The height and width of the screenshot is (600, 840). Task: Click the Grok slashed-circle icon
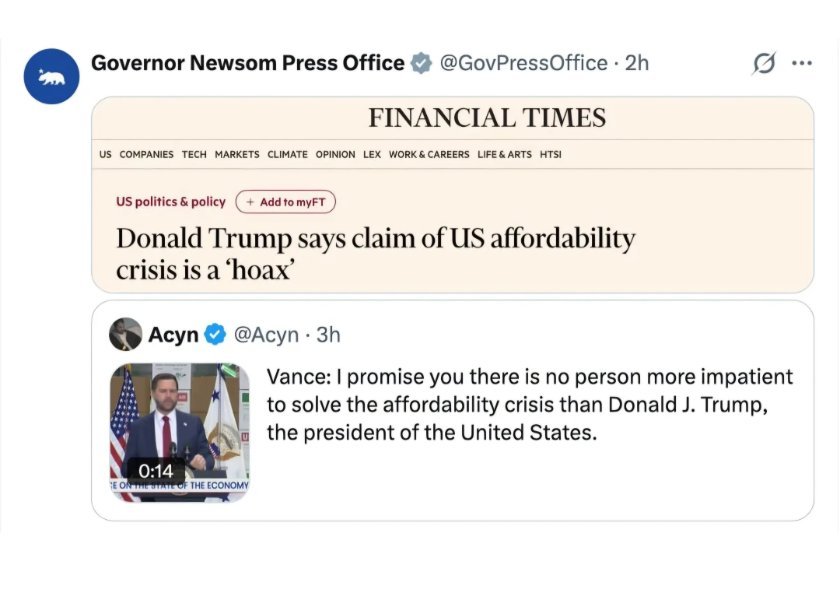763,63
